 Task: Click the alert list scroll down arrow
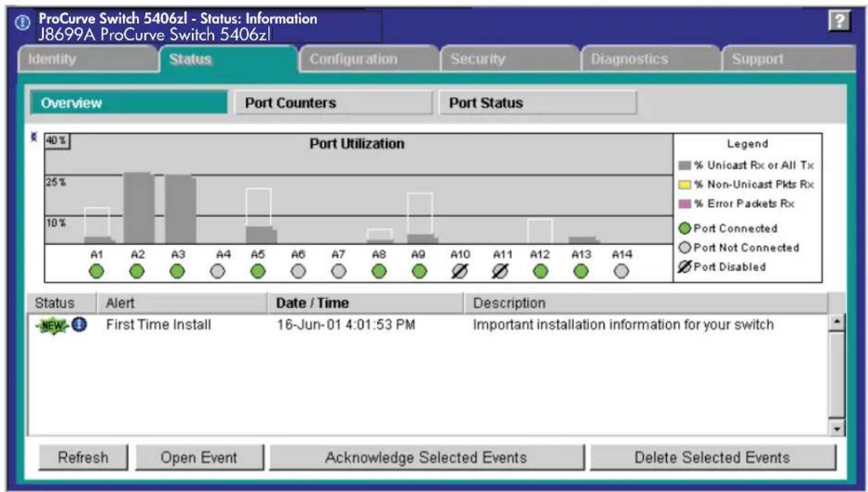837,428
